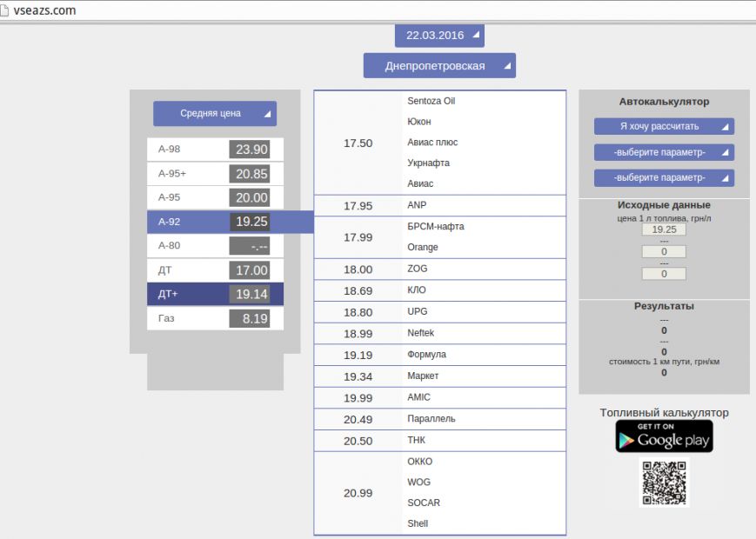Open the Днепропетровская region dropdown
The height and width of the screenshot is (539, 756).
(x=439, y=65)
